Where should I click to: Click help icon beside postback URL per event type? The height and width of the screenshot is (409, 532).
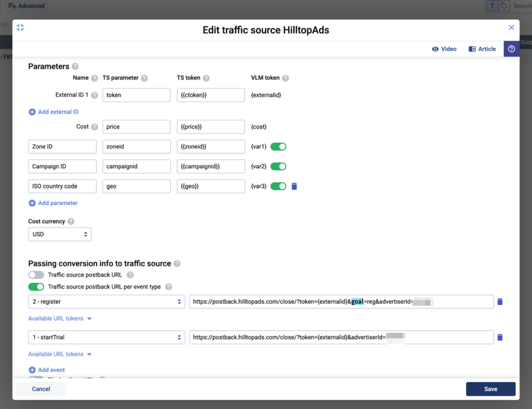pos(169,287)
